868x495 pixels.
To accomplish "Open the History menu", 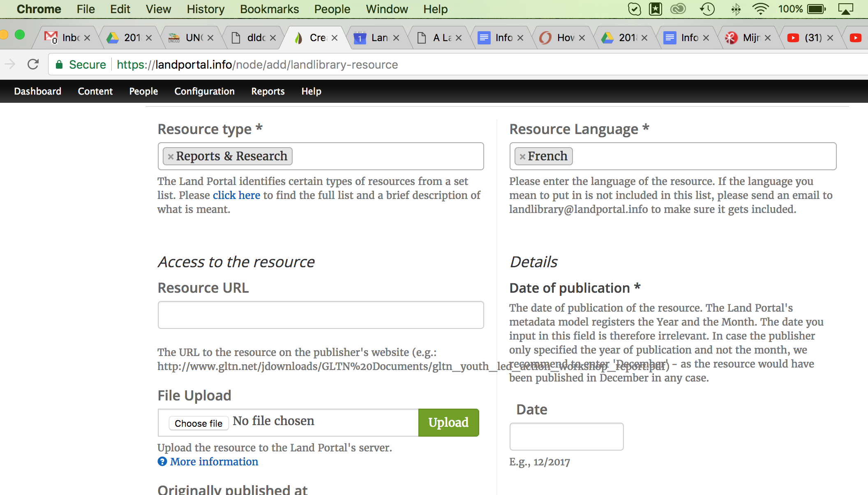I will point(205,9).
